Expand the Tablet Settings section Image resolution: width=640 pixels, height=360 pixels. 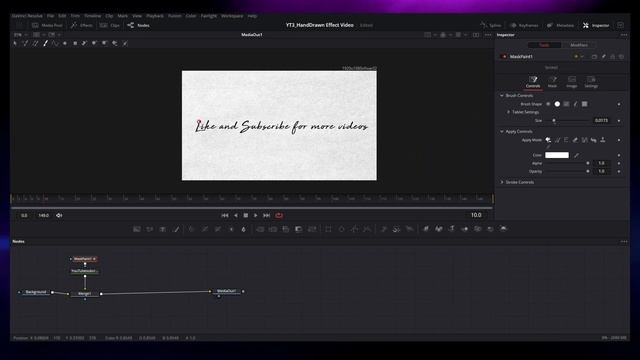tap(508, 112)
